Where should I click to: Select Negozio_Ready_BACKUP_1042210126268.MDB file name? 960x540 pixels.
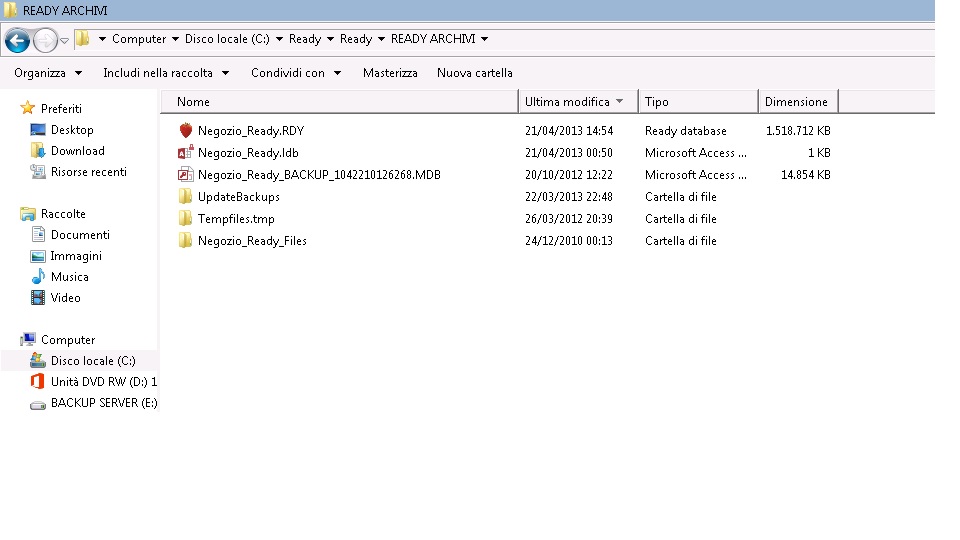pyautogui.click(x=319, y=175)
